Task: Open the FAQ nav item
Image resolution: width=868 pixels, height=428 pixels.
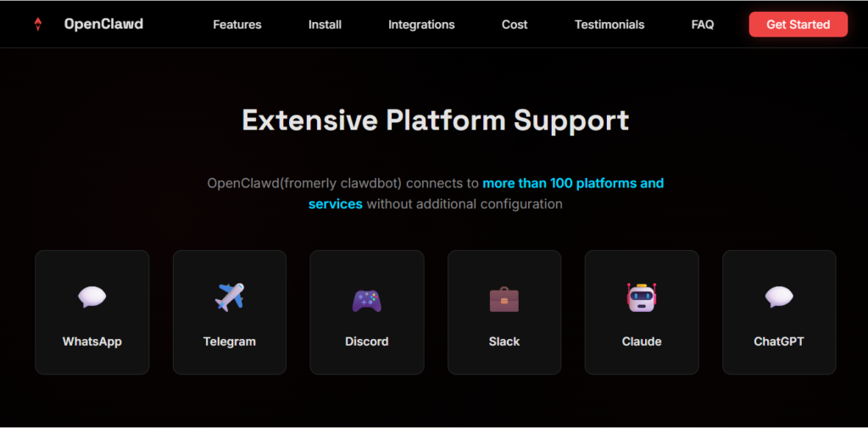Action: coord(703,25)
